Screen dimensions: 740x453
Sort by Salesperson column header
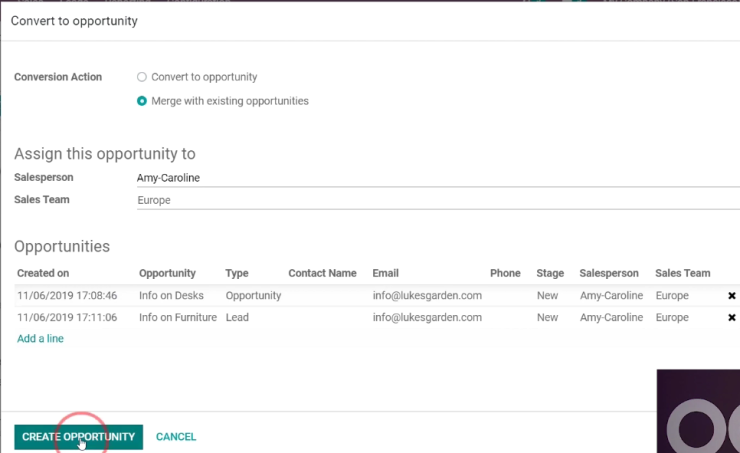click(x=609, y=273)
